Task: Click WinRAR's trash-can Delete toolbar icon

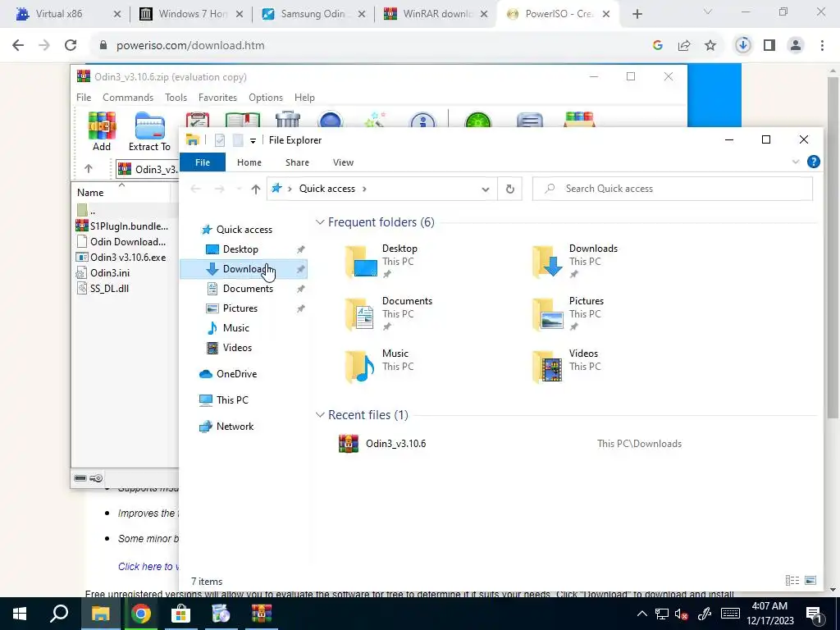Action: [x=288, y=119]
